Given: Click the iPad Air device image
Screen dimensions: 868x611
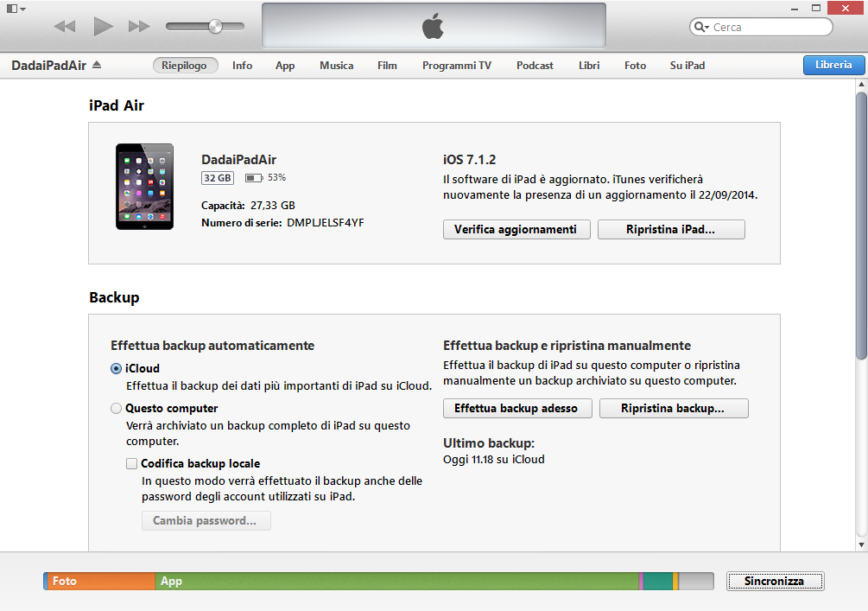Looking at the screenshot, I should (144, 187).
